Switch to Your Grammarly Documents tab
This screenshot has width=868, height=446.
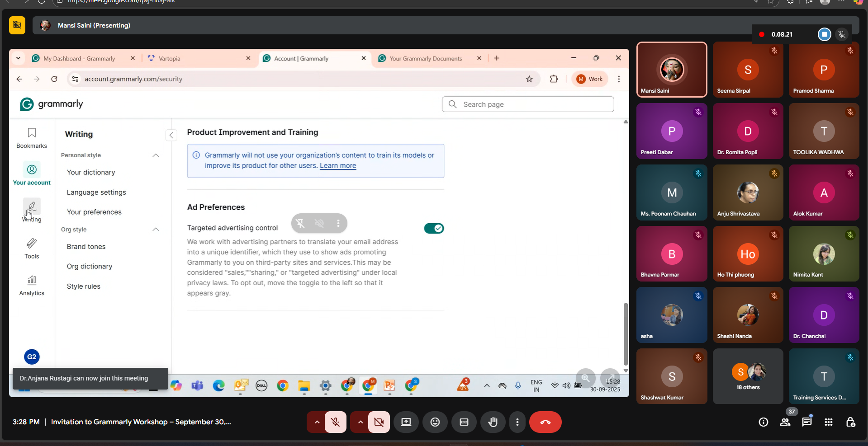[425, 59]
